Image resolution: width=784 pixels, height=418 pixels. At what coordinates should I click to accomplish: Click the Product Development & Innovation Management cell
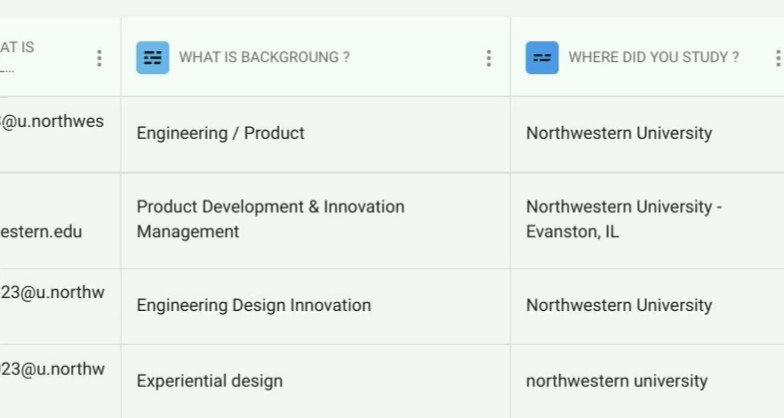click(316, 220)
